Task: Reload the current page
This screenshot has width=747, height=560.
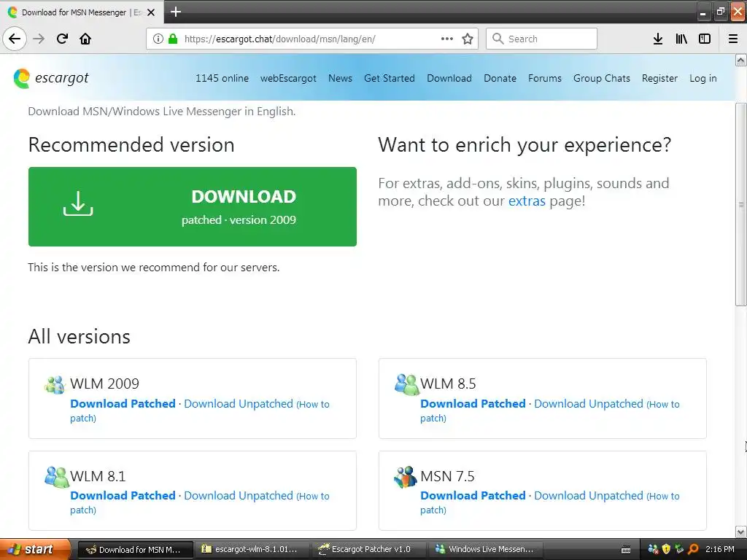Action: 62,39
